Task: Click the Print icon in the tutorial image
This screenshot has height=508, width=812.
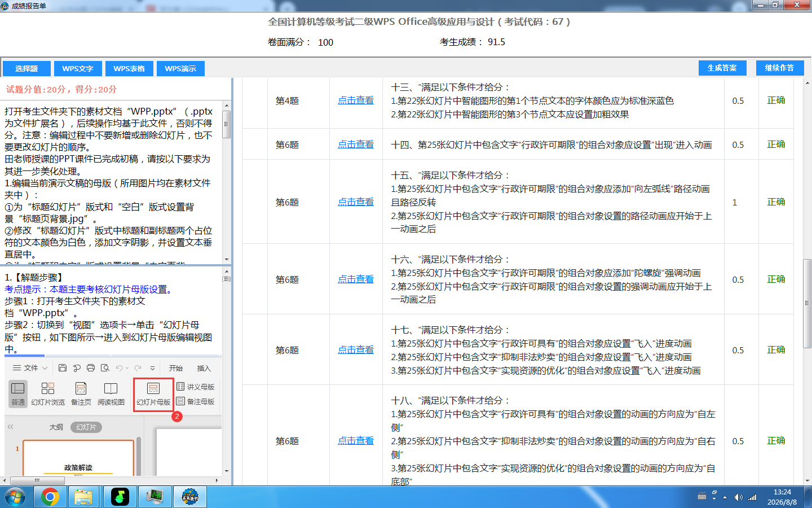Action: tap(90, 368)
